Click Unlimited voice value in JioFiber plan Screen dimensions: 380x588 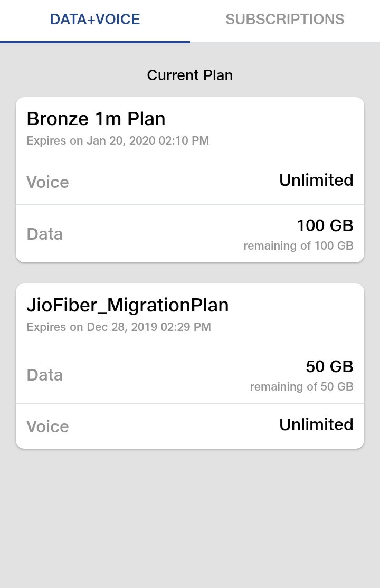coord(316,425)
